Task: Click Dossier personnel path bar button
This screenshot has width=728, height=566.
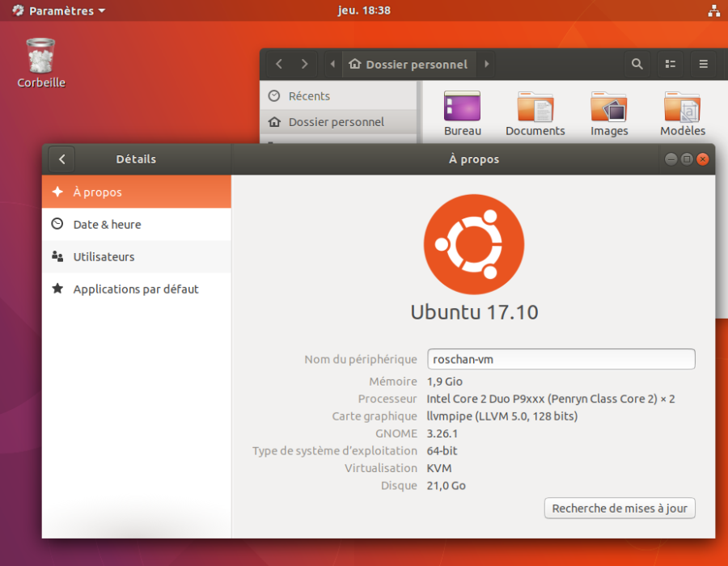Action: (409, 64)
